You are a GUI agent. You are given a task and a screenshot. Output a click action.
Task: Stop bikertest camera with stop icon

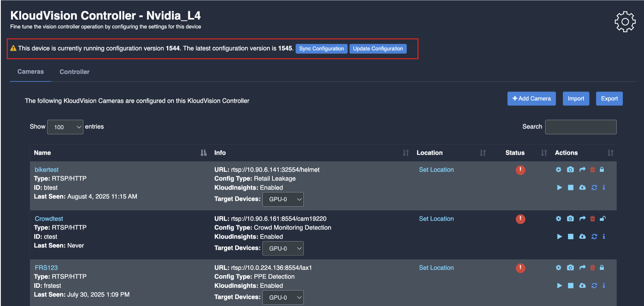click(571, 188)
